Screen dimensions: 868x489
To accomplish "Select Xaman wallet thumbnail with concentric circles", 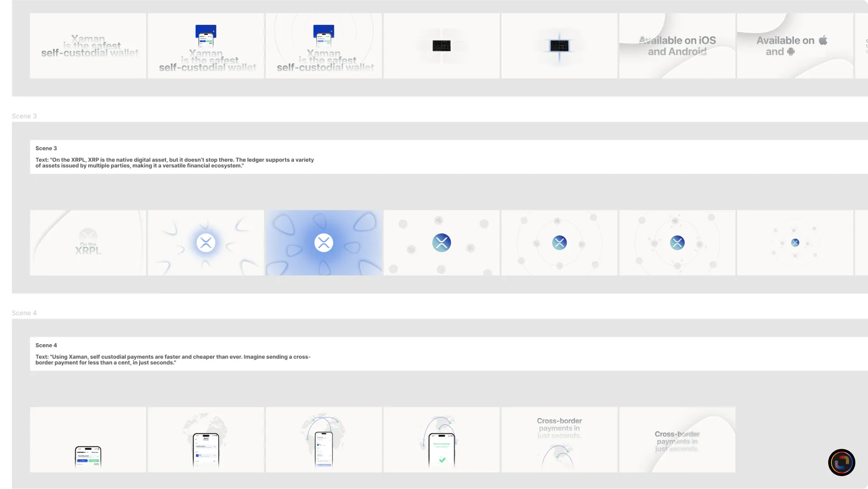I will [x=324, y=46].
